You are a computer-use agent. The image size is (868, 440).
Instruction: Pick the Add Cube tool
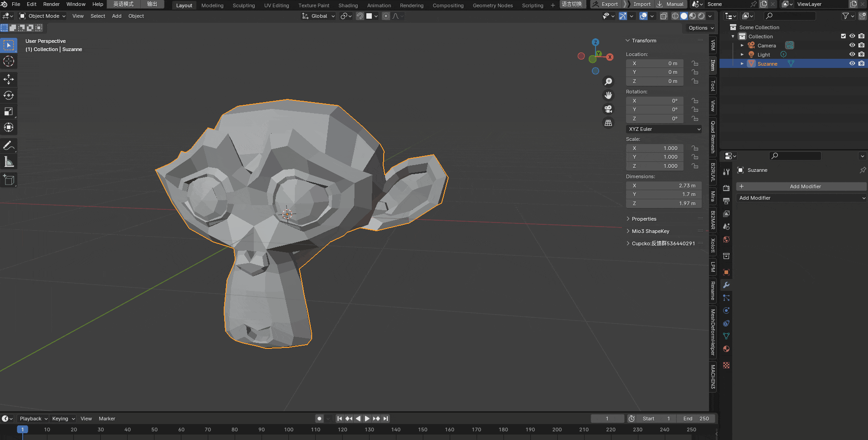[9, 180]
